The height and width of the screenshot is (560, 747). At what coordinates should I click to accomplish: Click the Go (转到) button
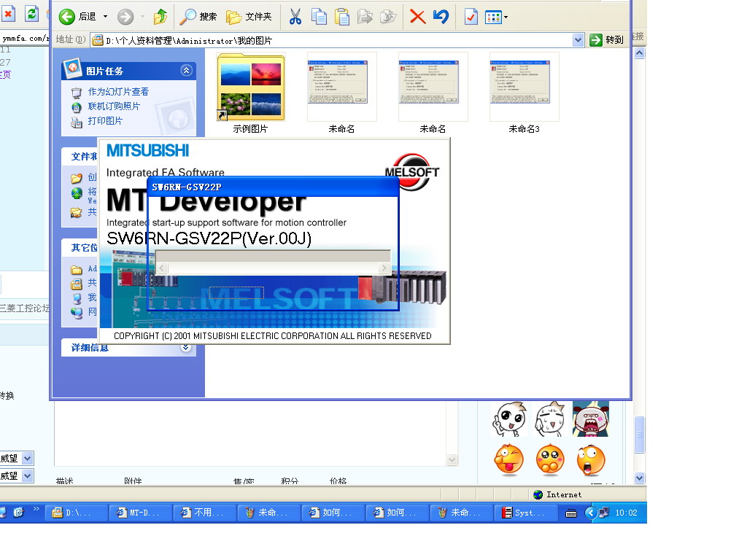607,40
